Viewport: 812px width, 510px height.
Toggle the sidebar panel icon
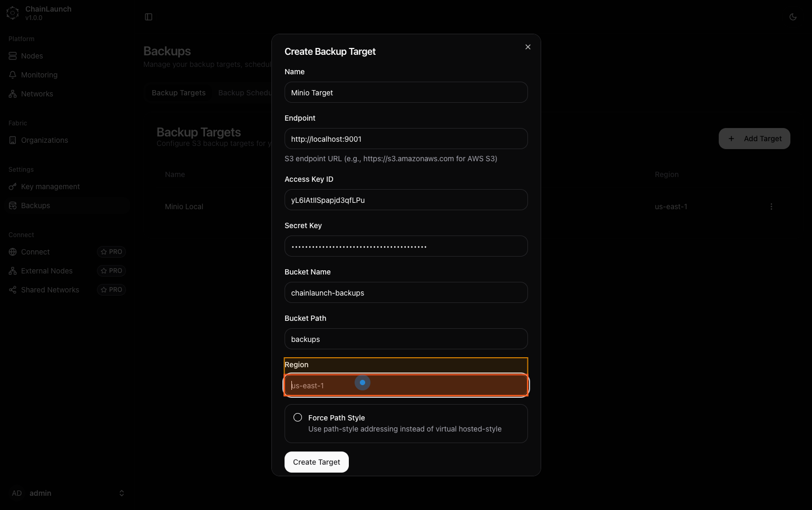(149, 17)
